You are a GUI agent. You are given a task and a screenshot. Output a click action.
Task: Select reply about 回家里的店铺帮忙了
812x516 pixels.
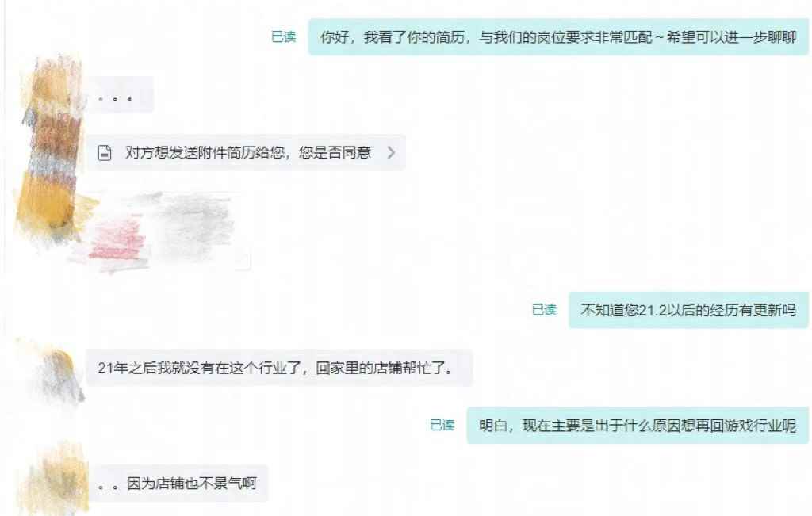tap(279, 368)
